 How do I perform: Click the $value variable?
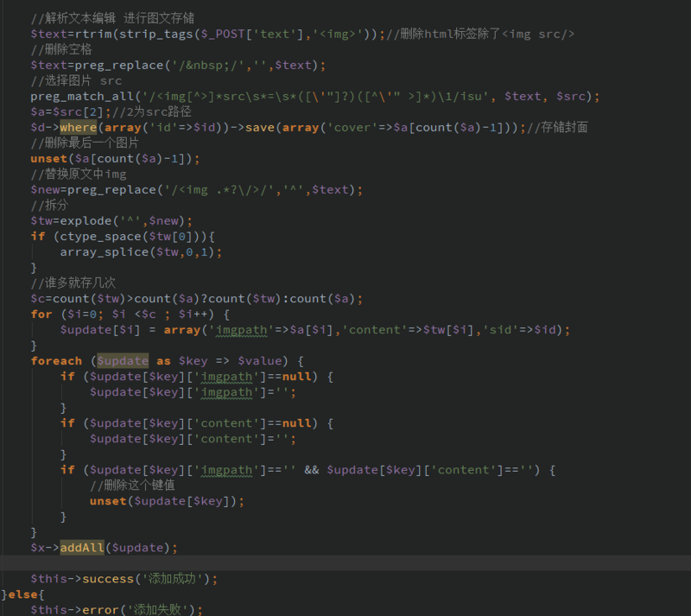[x=260, y=360]
